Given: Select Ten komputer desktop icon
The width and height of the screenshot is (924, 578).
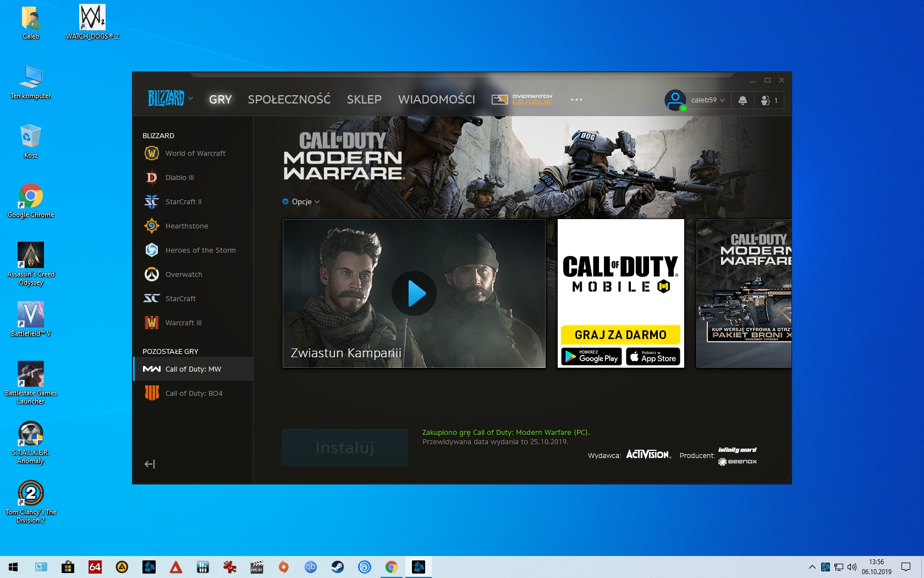Looking at the screenshot, I should 31,83.
